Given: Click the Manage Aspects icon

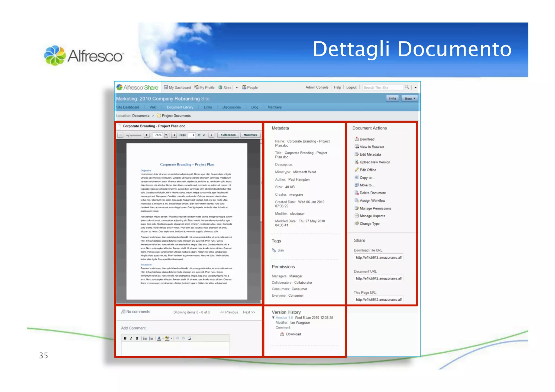Looking at the screenshot, I should 357,216.
